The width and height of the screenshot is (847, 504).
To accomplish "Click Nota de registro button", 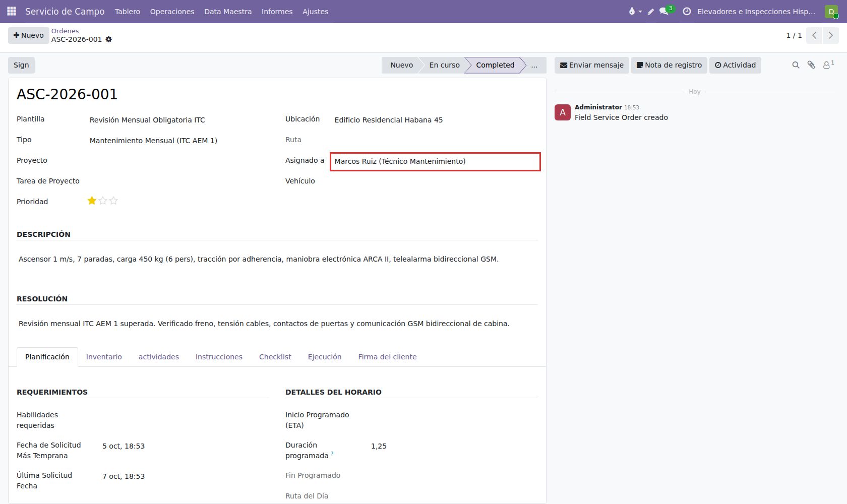I will click(669, 65).
